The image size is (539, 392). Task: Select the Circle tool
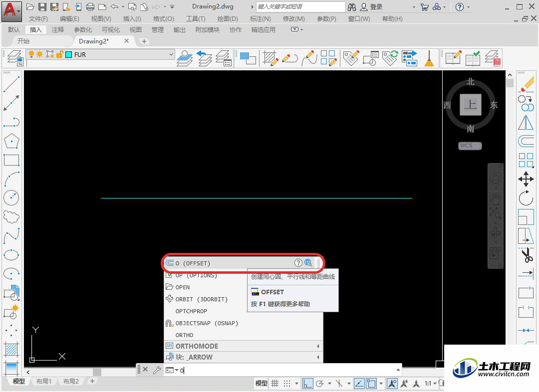11,197
